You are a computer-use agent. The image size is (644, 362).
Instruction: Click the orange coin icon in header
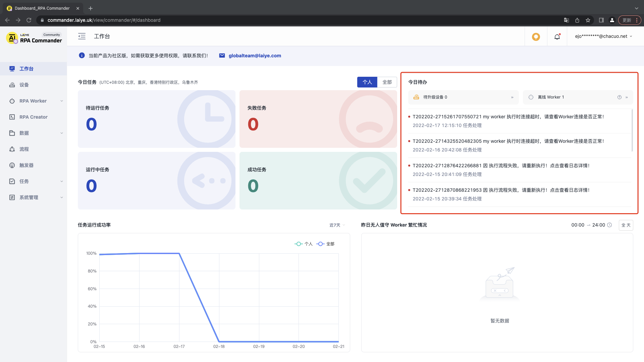(536, 37)
